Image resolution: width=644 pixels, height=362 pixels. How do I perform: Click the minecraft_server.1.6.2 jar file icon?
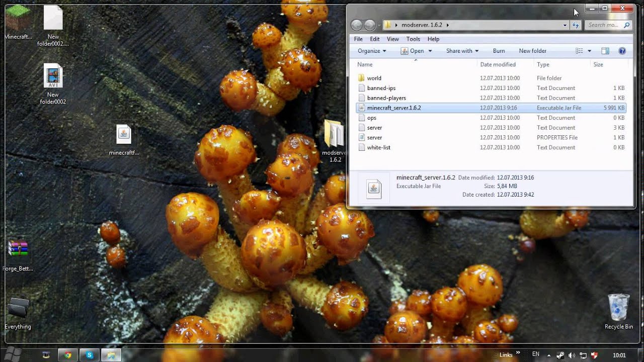[361, 108]
